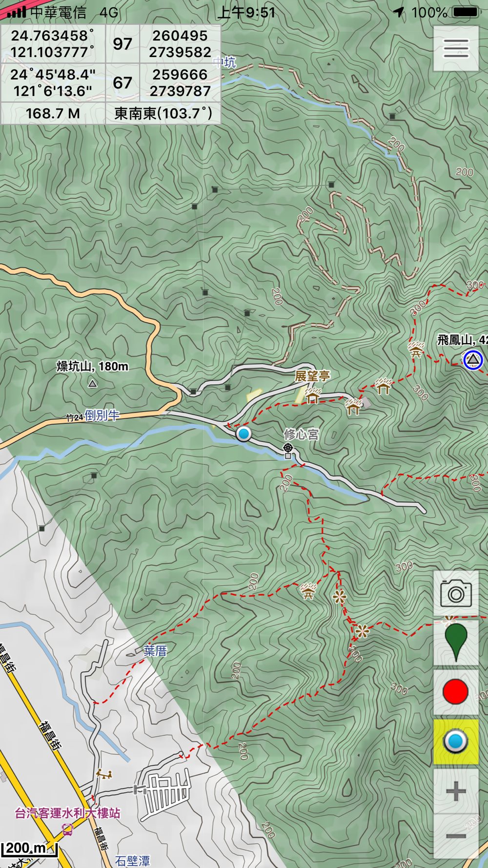Tap the blue current location dot

(244, 434)
